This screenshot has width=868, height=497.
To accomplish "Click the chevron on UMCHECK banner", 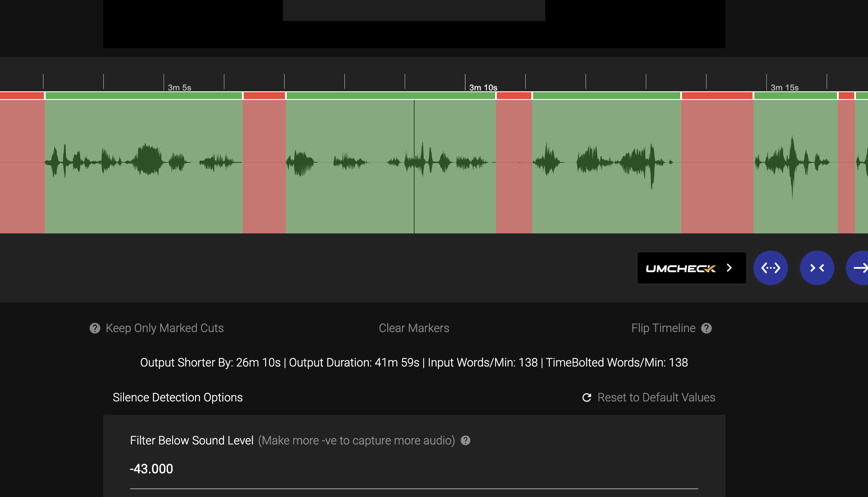I will click(x=729, y=268).
